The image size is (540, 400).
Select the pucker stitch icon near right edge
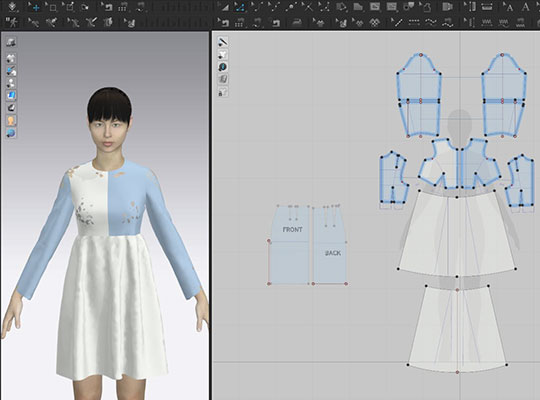pyautogui.click(x=520, y=23)
